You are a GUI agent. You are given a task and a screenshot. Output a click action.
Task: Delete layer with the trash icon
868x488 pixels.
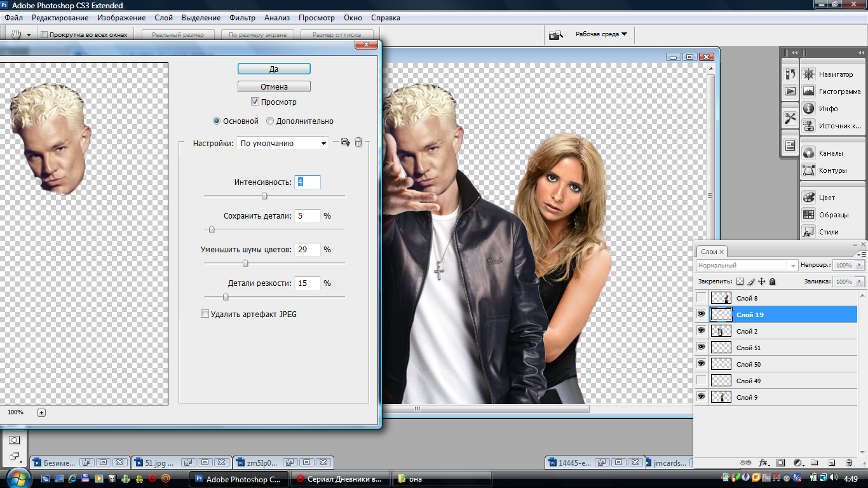tap(849, 463)
